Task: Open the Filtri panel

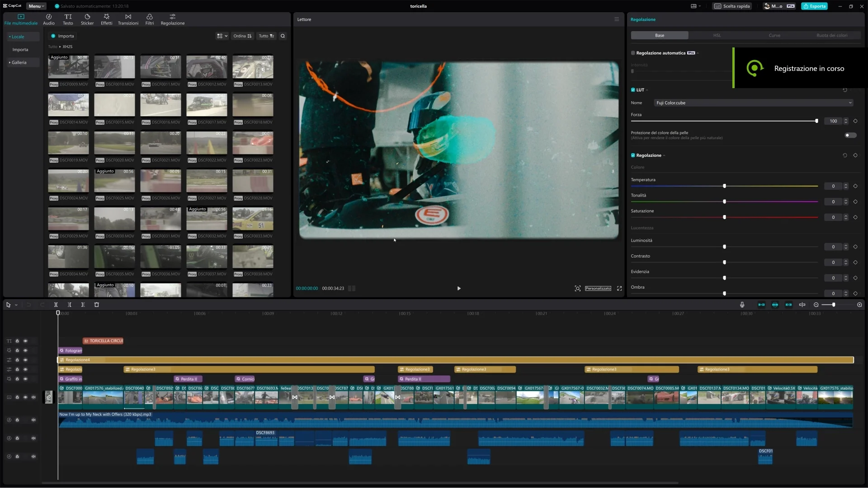Action: point(149,19)
